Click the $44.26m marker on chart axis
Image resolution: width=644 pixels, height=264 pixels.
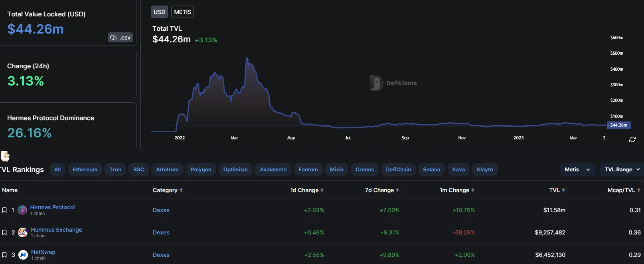pos(618,125)
